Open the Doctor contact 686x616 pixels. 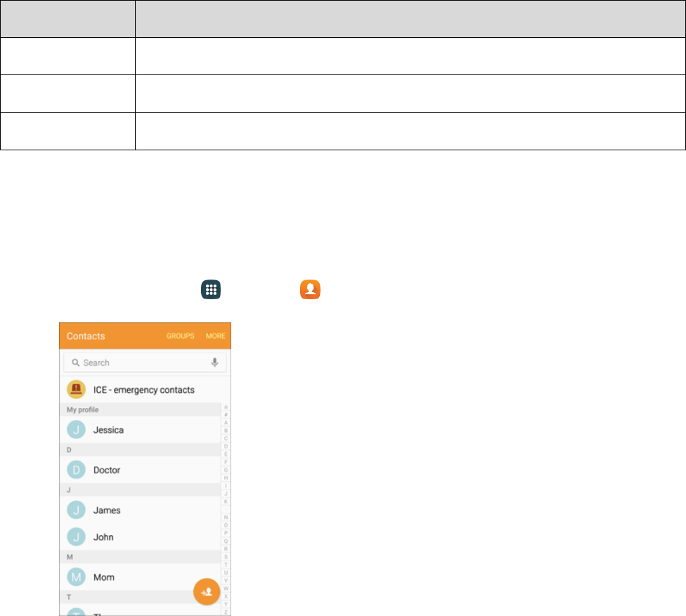[140, 470]
